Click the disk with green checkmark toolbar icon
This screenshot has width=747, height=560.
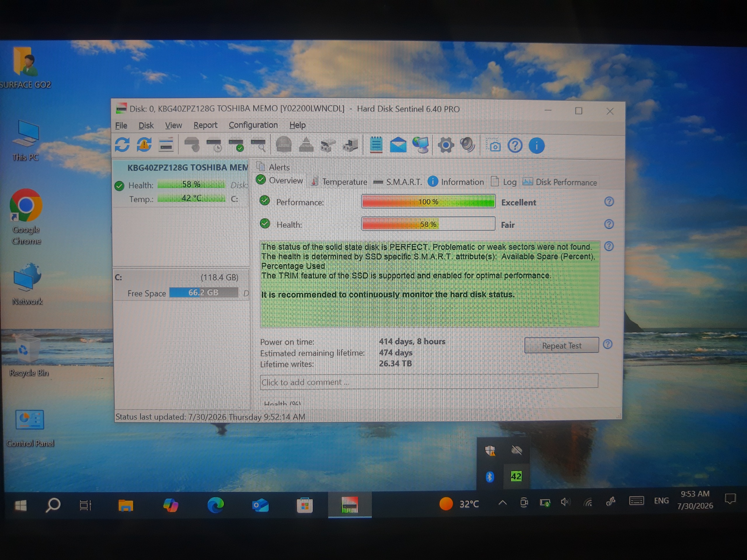236,145
